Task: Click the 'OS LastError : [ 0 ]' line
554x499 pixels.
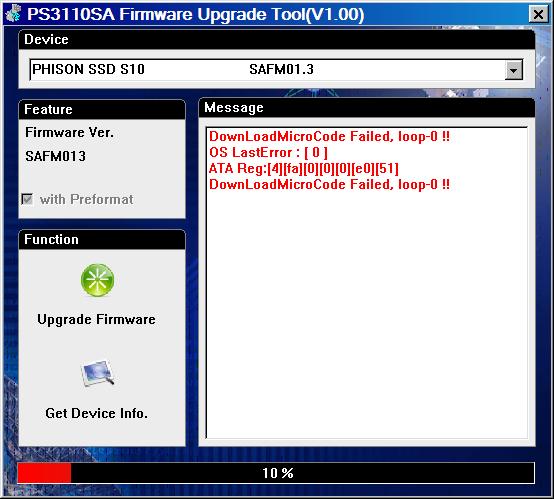Action: click(x=268, y=153)
